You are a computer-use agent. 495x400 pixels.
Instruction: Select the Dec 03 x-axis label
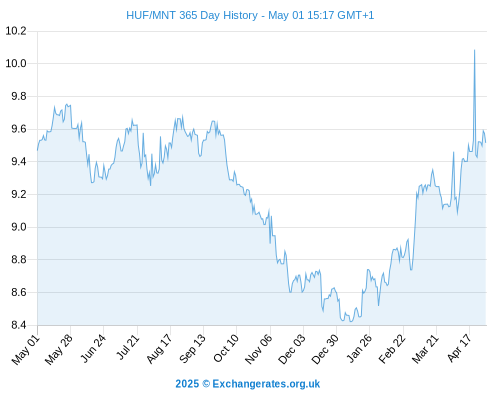[x=292, y=349]
